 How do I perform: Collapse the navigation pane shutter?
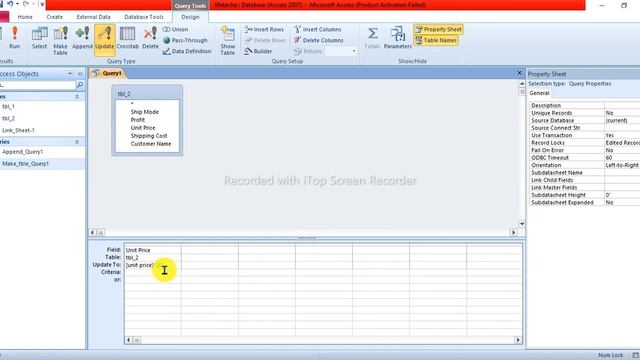coord(80,74)
